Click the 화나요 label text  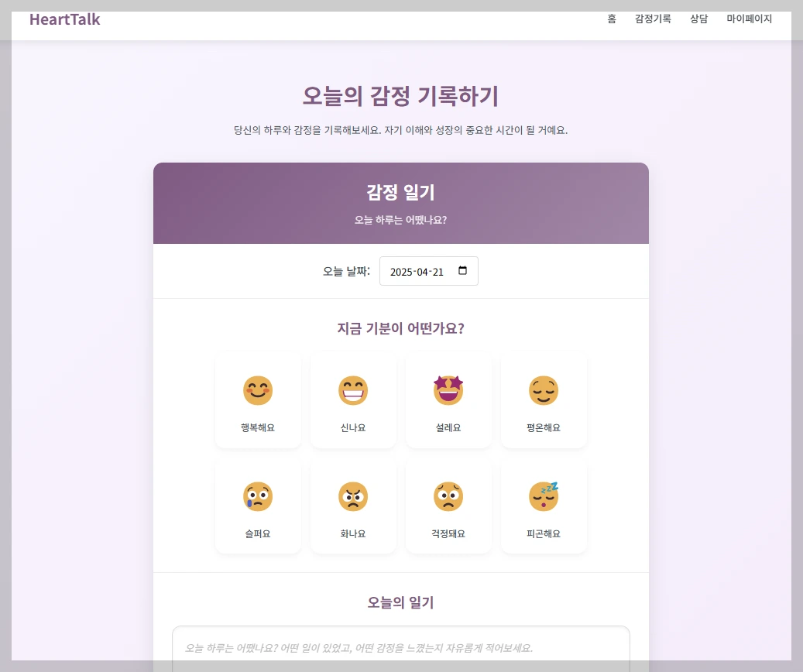(x=353, y=533)
